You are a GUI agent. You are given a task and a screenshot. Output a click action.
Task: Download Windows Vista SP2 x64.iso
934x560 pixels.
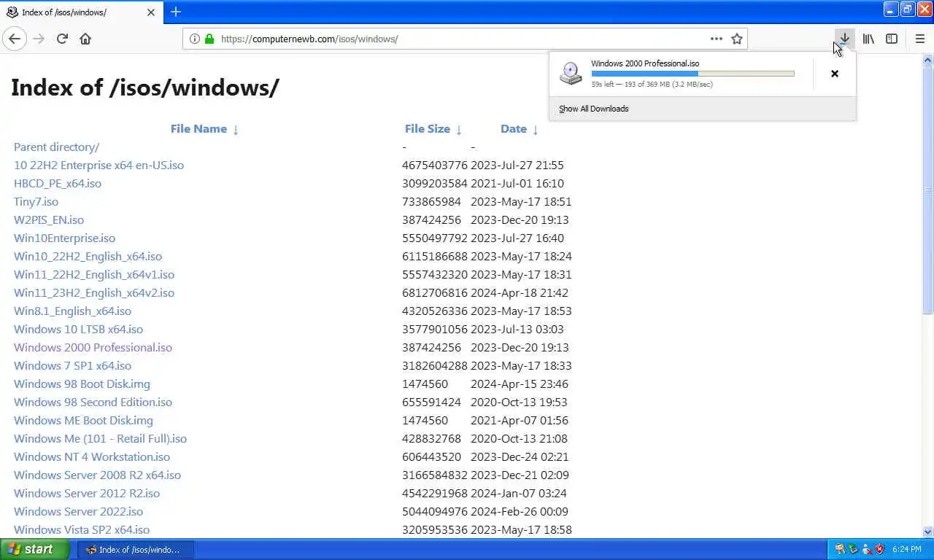tap(82, 529)
